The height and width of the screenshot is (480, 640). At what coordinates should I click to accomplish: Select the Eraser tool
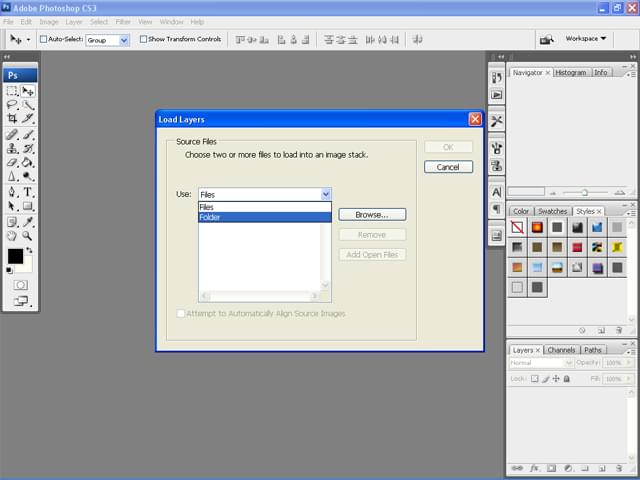tap(12, 162)
